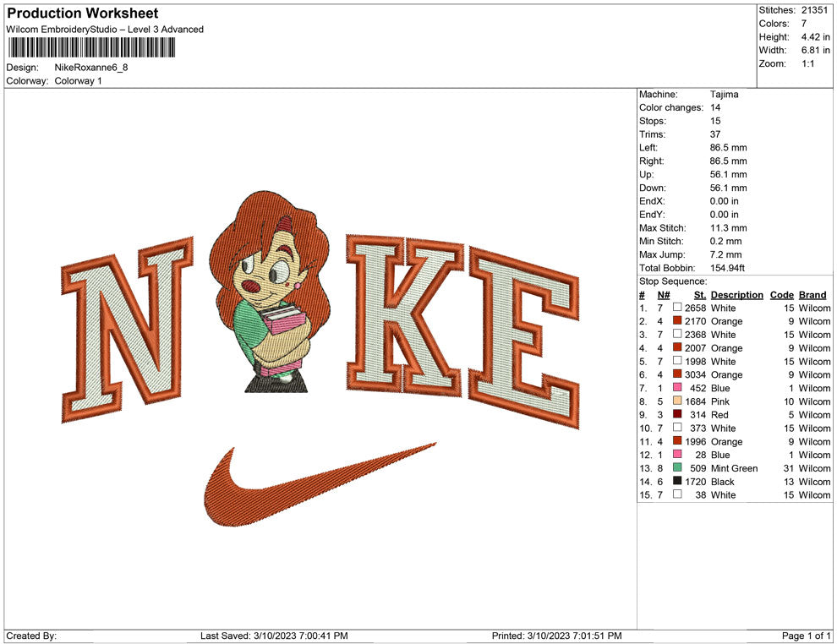
Task: Click the barcode under the Wilcom title
Action: click(91, 48)
